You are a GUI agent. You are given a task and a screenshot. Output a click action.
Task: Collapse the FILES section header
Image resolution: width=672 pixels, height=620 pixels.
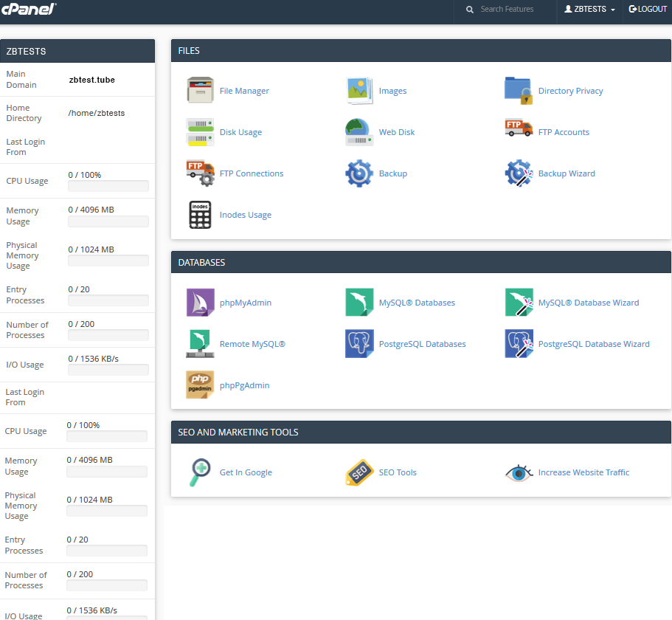pyautogui.click(x=420, y=51)
